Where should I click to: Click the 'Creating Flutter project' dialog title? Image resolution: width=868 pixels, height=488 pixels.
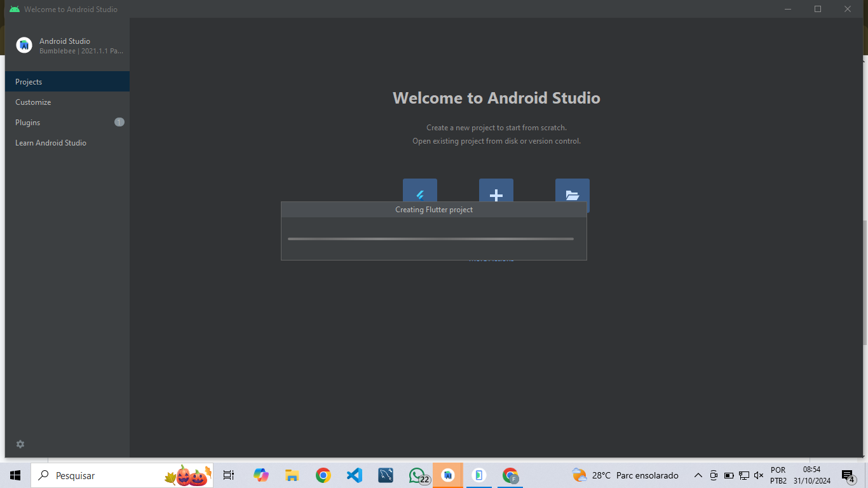(434, 210)
